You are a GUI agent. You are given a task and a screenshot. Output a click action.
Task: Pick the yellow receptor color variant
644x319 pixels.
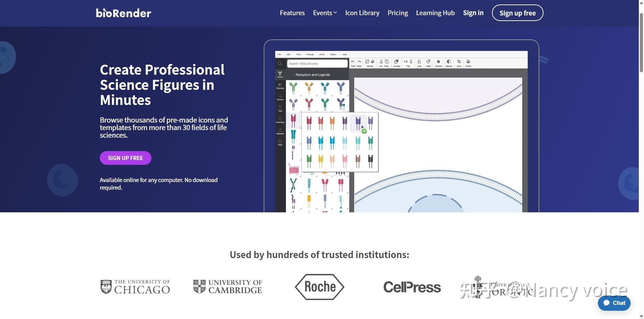point(321,161)
